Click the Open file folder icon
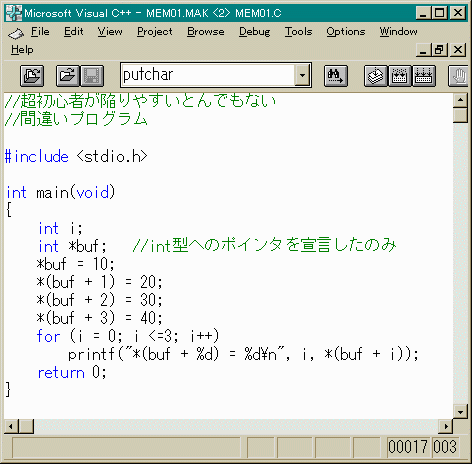This screenshot has width=472, height=464. pos(68,76)
